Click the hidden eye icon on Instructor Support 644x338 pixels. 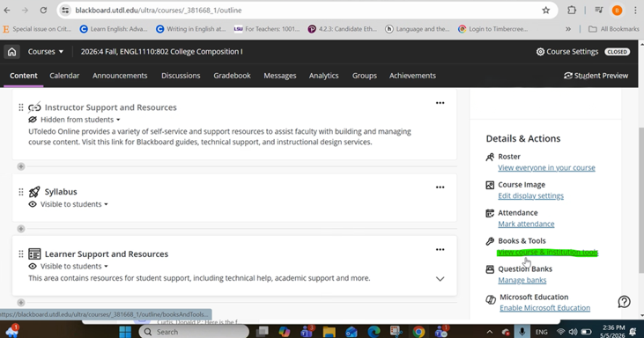[x=33, y=120]
